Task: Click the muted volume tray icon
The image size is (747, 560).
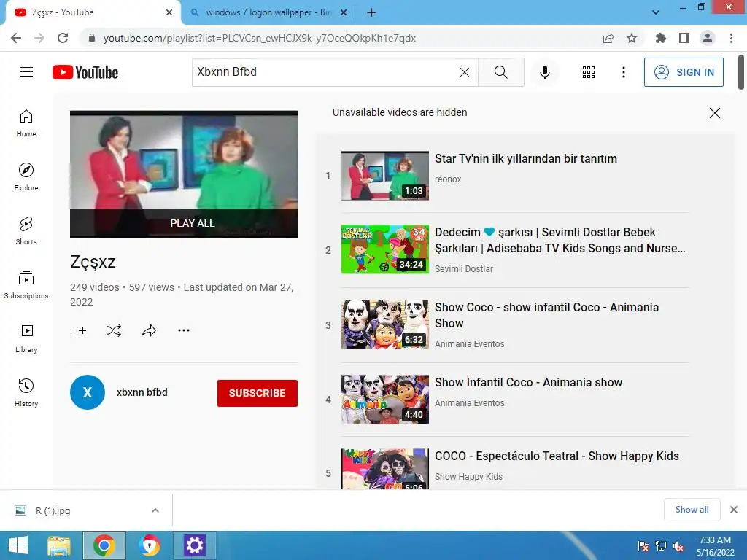Action: (678, 546)
